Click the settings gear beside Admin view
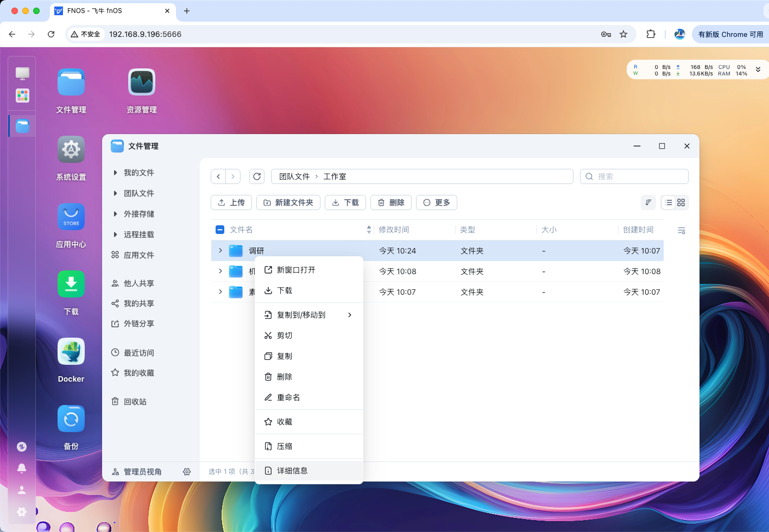 [187, 472]
